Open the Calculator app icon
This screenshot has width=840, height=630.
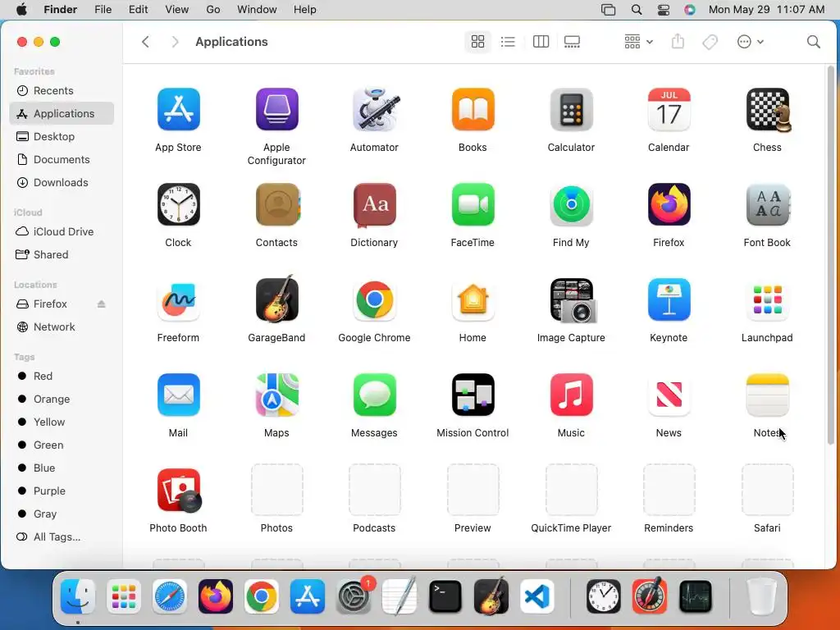571,109
